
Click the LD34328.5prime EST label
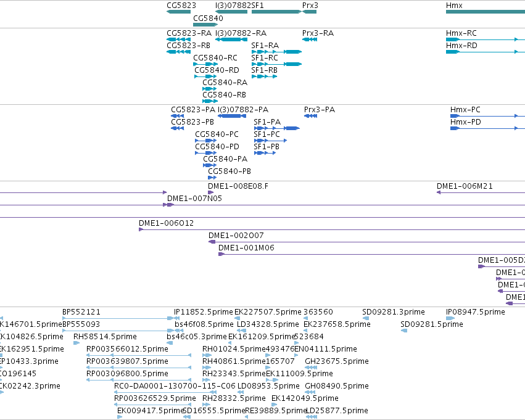(268, 324)
